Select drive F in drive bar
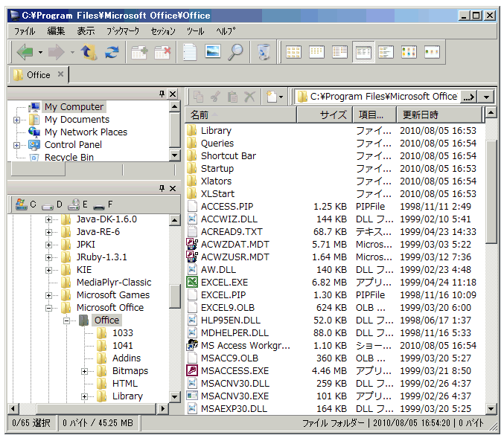 pyautogui.click(x=103, y=204)
